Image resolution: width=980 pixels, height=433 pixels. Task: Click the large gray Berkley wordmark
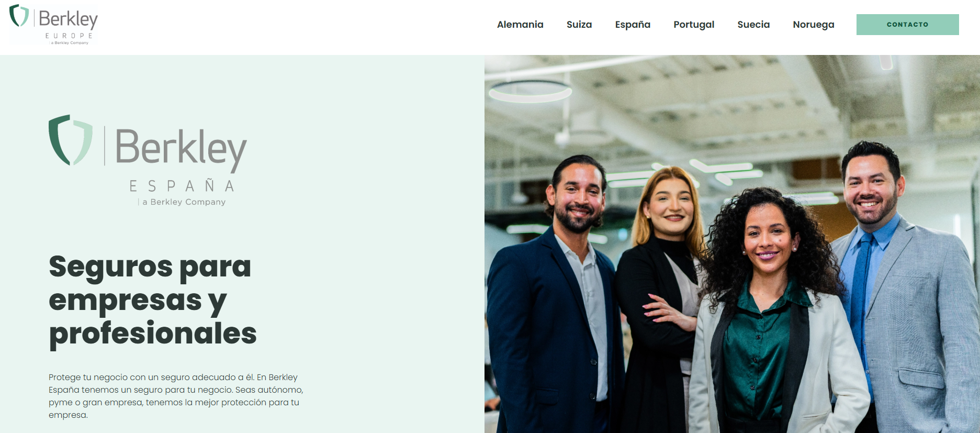180,148
